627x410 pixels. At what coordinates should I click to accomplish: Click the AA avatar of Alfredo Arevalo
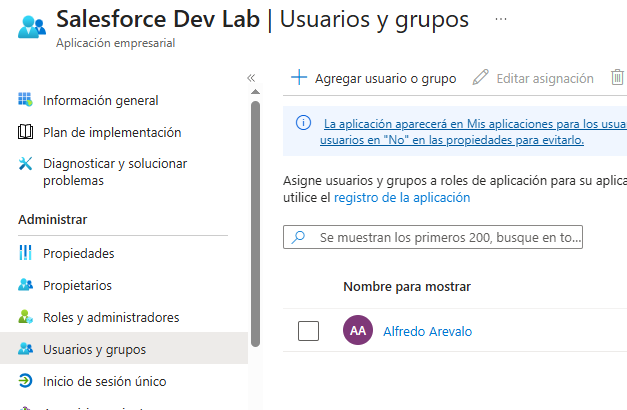click(x=358, y=330)
